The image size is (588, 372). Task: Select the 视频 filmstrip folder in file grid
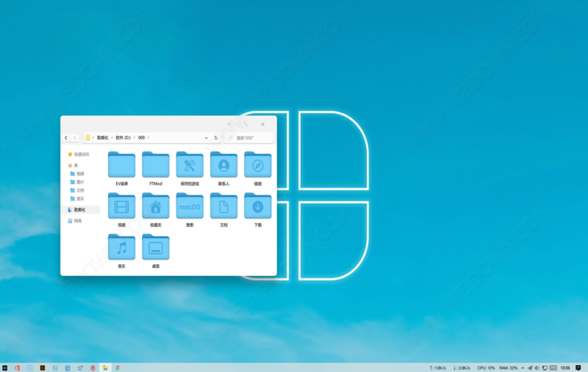pos(121,210)
